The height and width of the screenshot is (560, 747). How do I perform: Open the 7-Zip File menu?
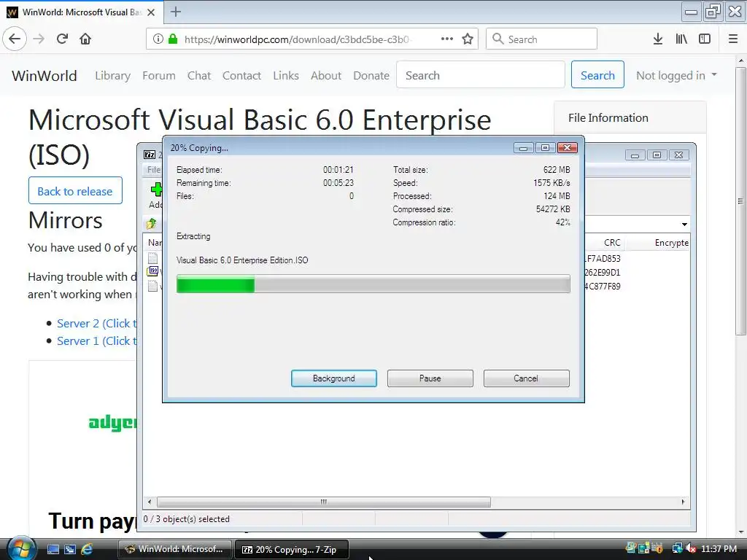[153, 169]
